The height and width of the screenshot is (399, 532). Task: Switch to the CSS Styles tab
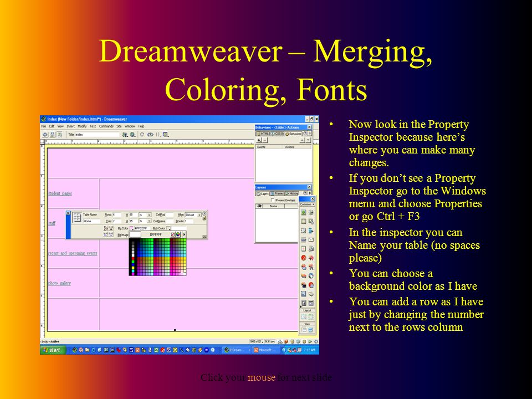tap(277, 134)
